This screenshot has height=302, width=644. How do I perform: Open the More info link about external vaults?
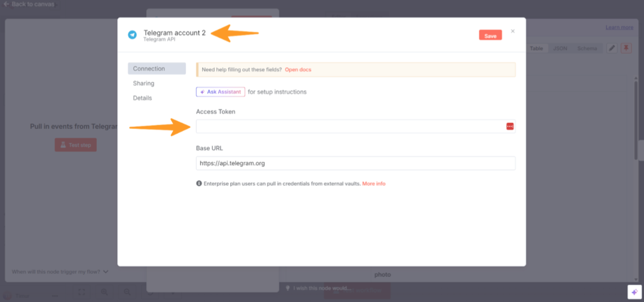pos(374,184)
